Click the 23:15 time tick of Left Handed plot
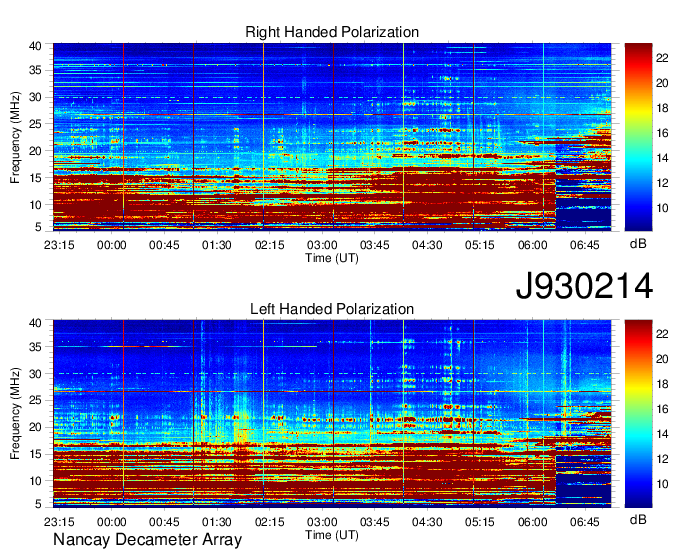The height and width of the screenshot is (552, 680). 59,522
